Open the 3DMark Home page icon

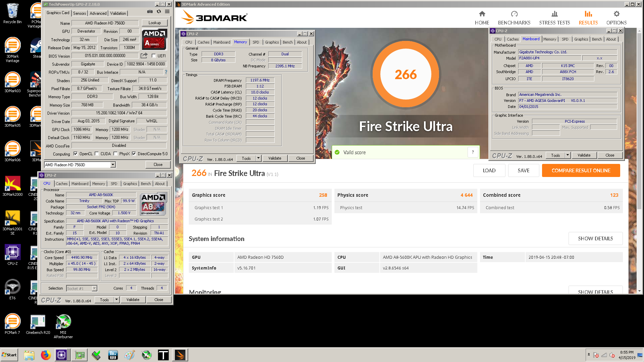tap(482, 14)
